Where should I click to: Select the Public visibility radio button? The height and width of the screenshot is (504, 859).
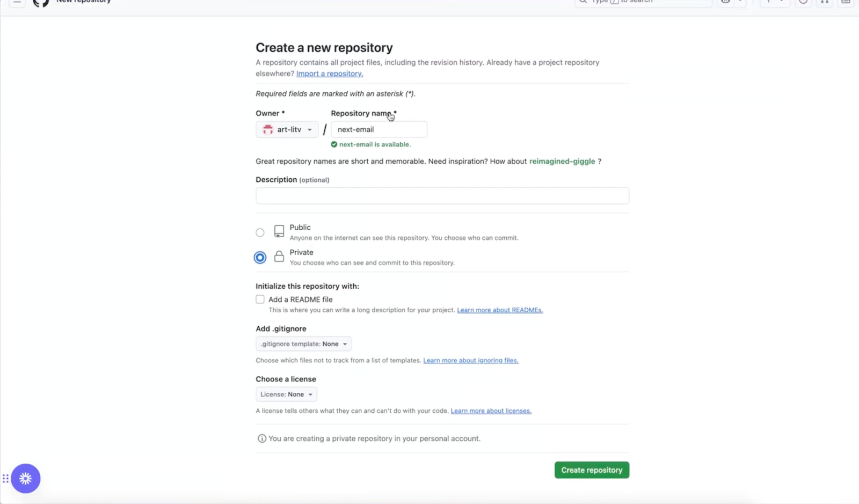pyautogui.click(x=260, y=232)
